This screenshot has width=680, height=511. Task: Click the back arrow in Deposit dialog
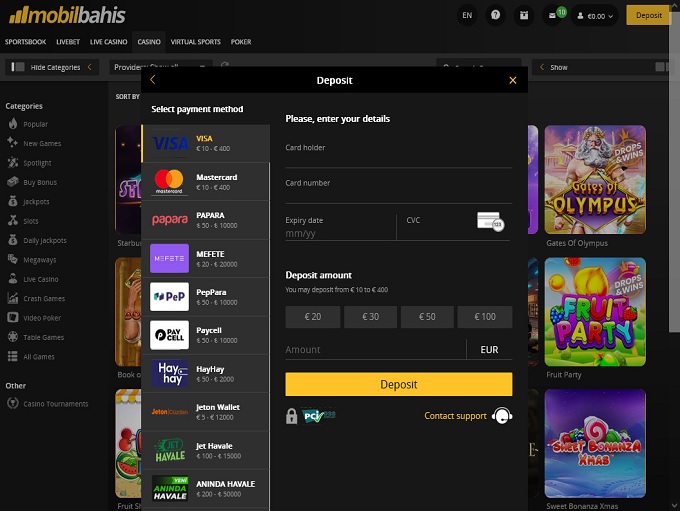point(153,80)
